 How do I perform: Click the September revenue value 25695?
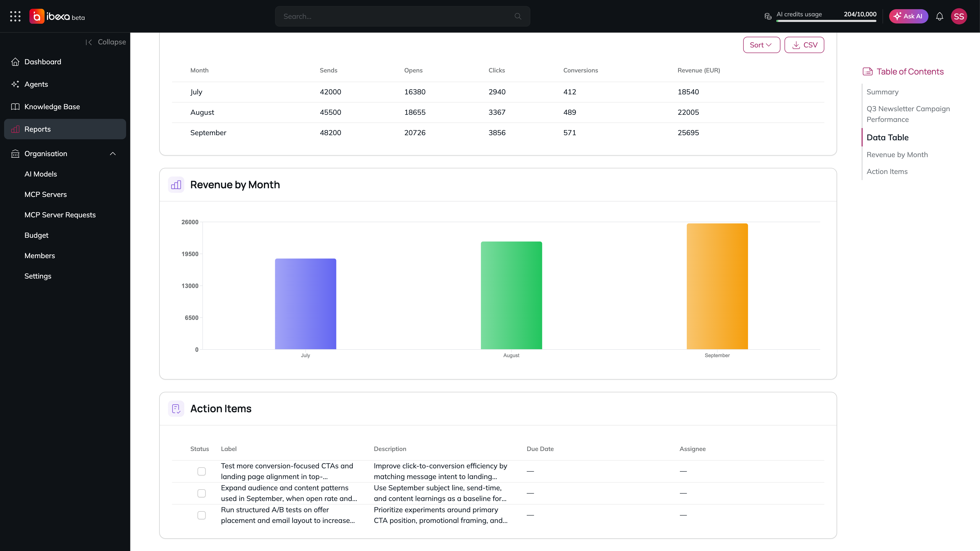click(688, 133)
